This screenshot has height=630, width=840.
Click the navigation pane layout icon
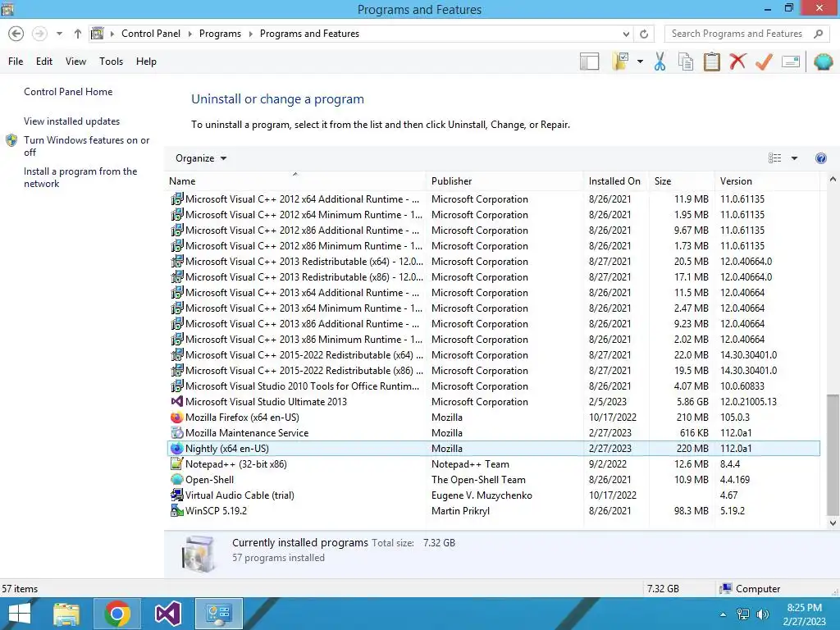(589, 62)
